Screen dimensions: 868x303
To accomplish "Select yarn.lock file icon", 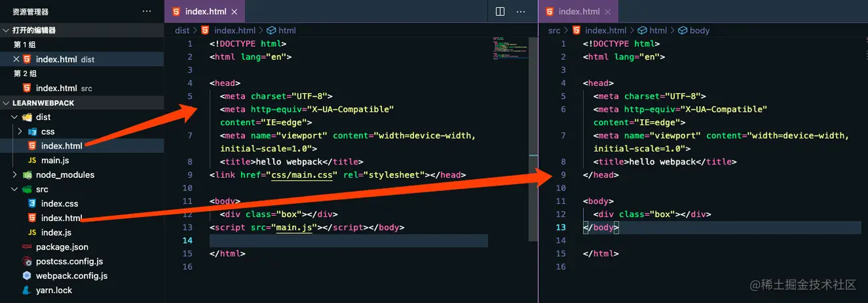I will click(x=27, y=290).
